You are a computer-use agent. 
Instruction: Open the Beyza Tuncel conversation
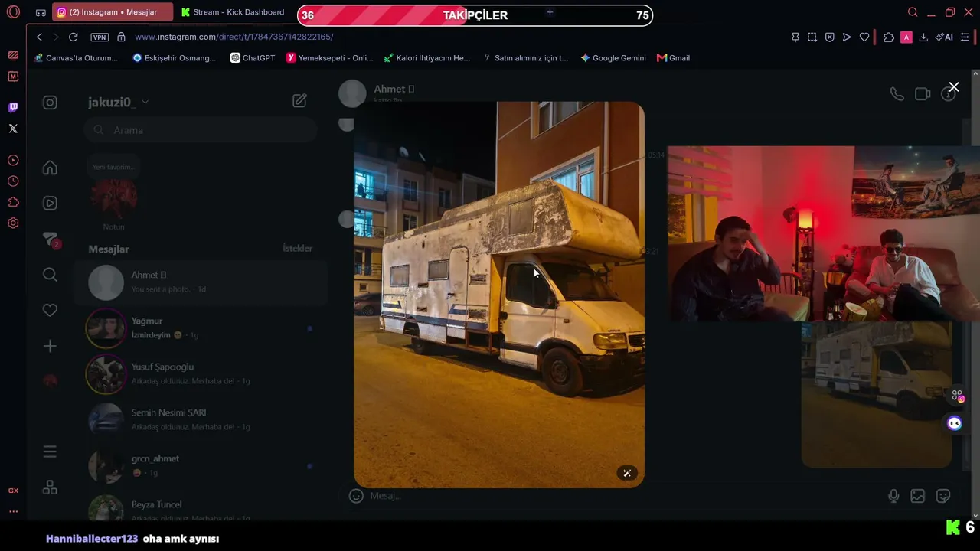coord(201,508)
